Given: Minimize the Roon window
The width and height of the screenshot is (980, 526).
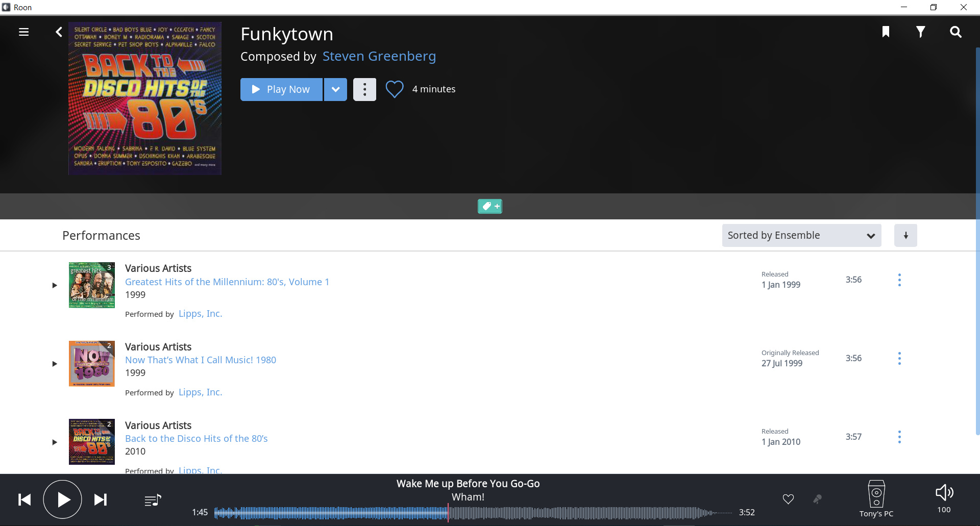Looking at the screenshot, I should [904, 7].
